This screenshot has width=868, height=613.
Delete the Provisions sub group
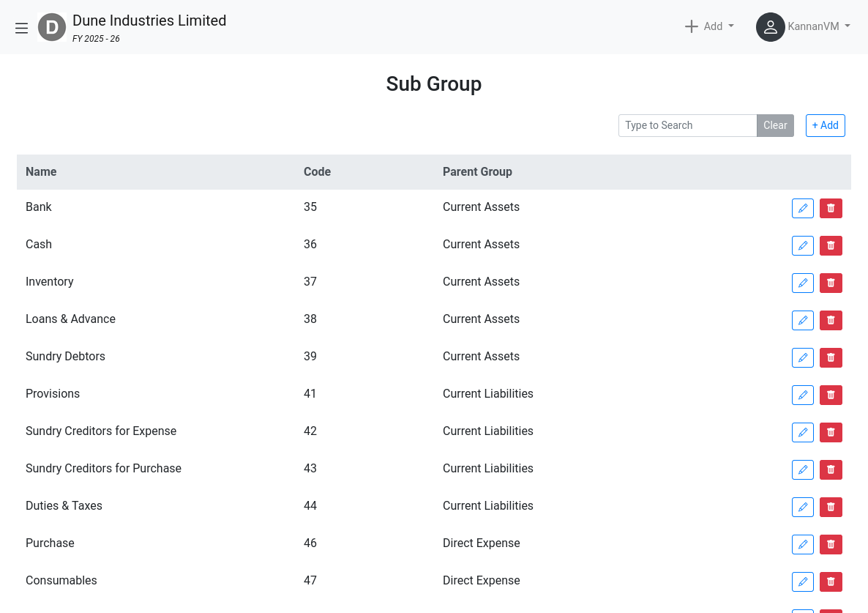(831, 395)
